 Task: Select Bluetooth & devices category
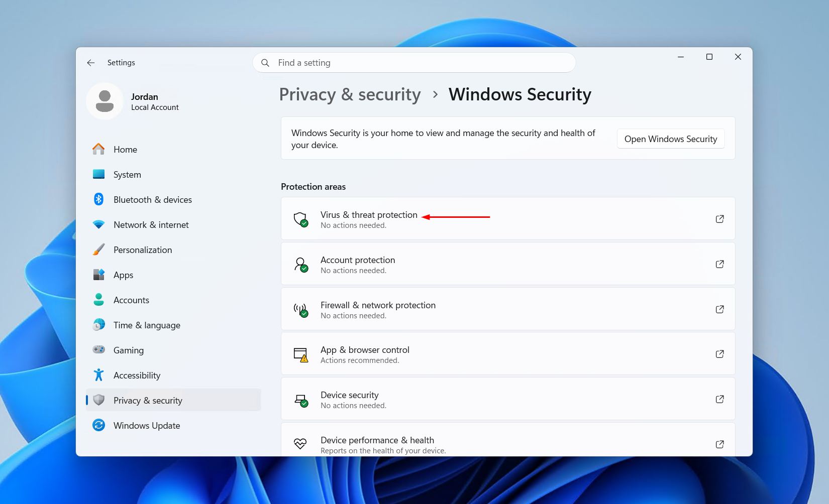[x=173, y=199]
